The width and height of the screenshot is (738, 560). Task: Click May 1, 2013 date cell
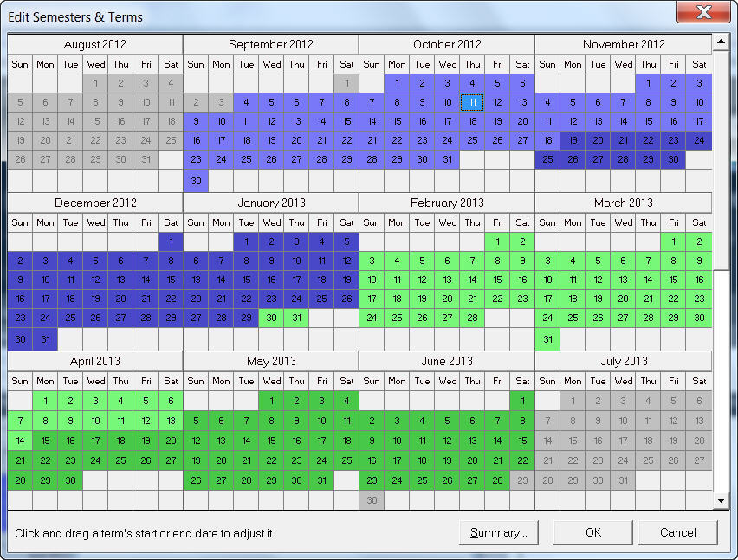pyautogui.click(x=271, y=401)
